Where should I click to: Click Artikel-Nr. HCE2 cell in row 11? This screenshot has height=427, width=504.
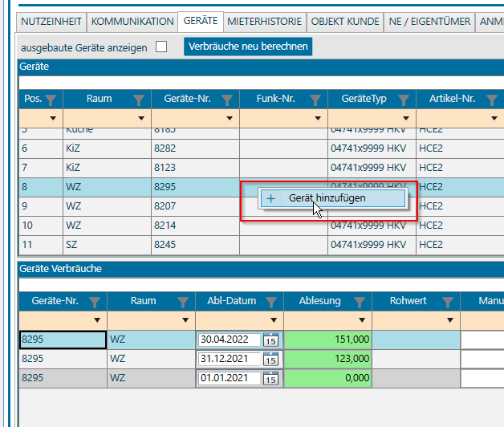[x=460, y=245]
